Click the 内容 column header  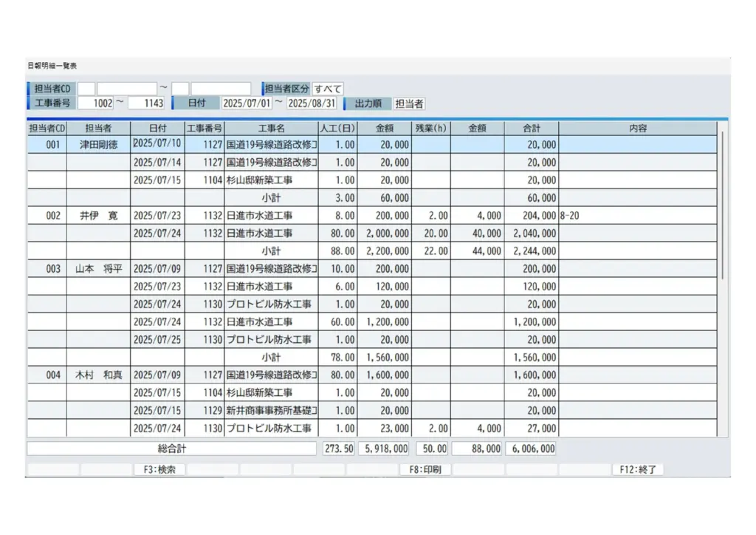tap(638, 128)
